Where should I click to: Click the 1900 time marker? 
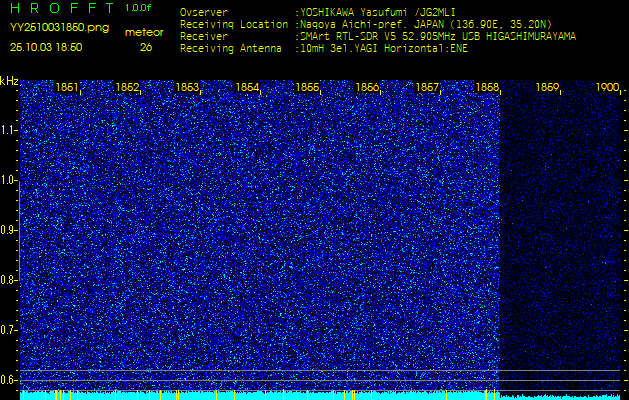(608, 87)
